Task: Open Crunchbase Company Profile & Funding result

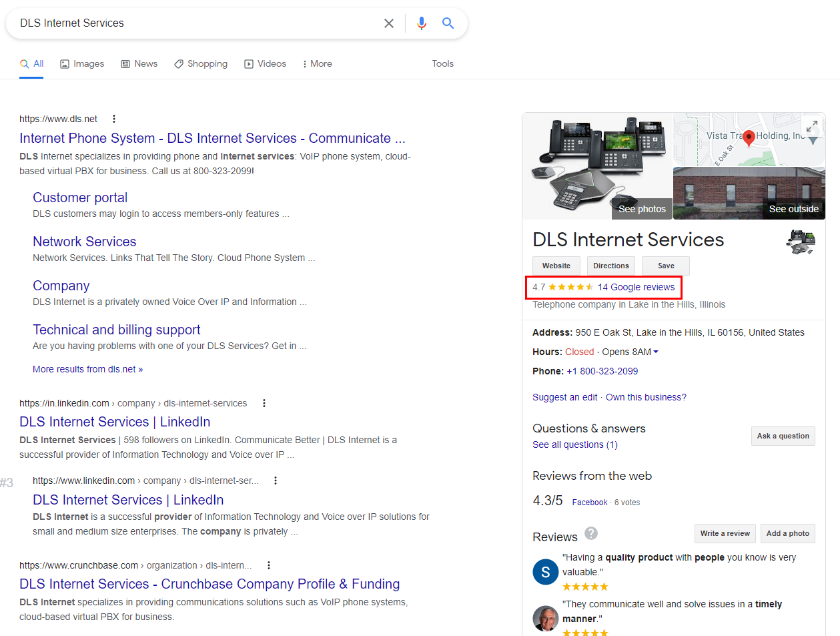Action: (x=209, y=584)
